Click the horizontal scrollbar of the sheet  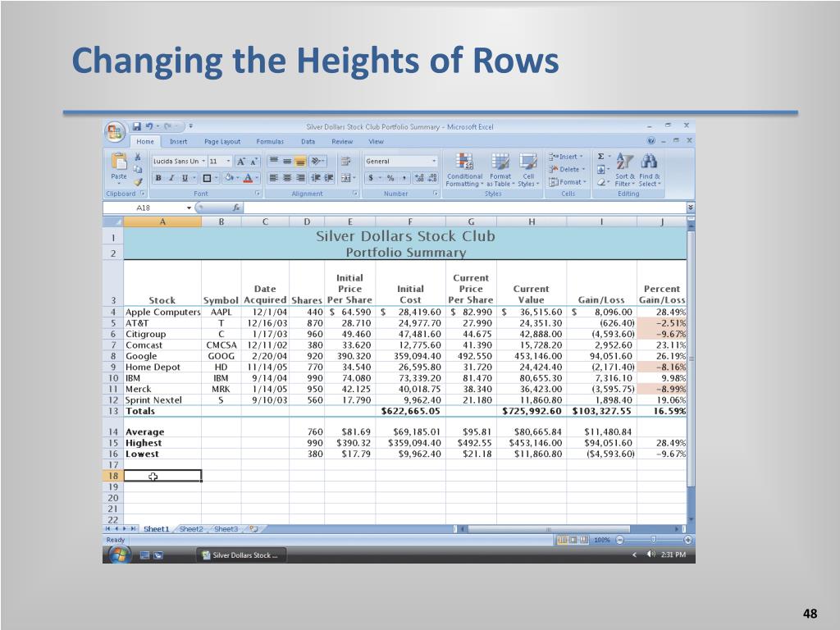549,529
